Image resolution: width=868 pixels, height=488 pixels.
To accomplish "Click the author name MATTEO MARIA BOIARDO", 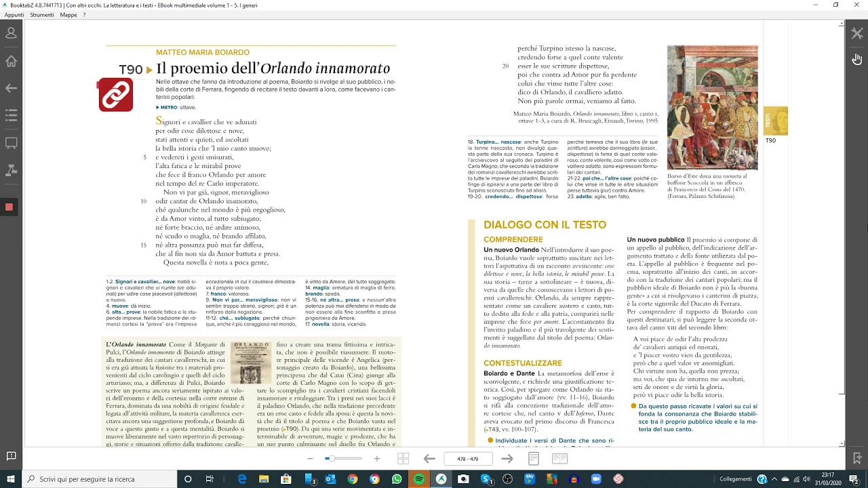I will (x=203, y=52).
